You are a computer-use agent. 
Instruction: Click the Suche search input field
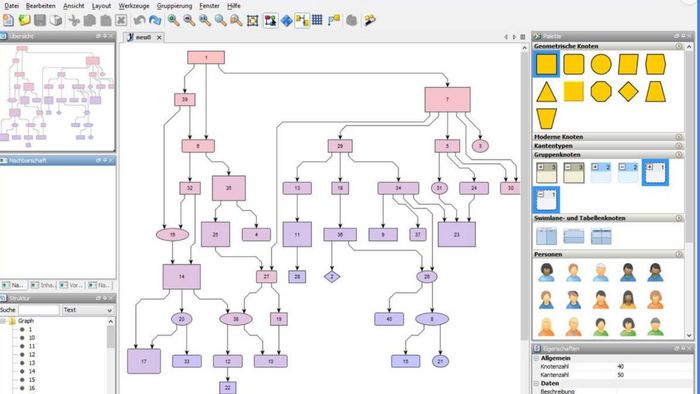pos(39,310)
